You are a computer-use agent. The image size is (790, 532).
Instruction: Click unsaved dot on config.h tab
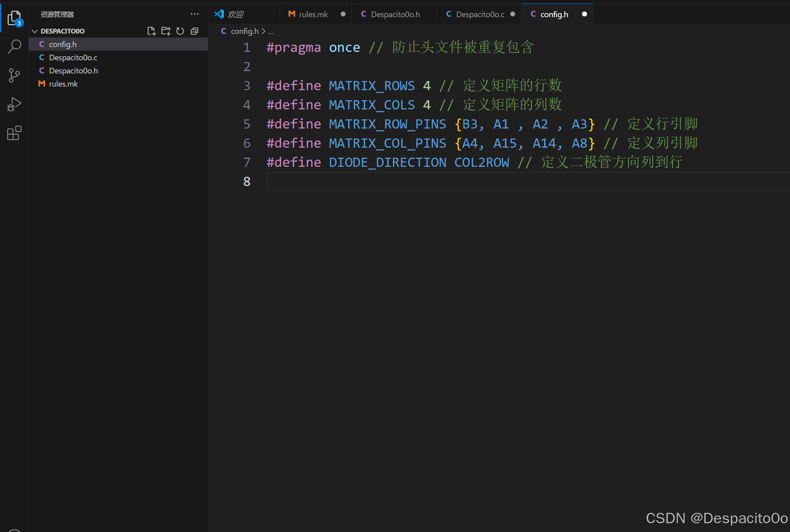click(585, 14)
